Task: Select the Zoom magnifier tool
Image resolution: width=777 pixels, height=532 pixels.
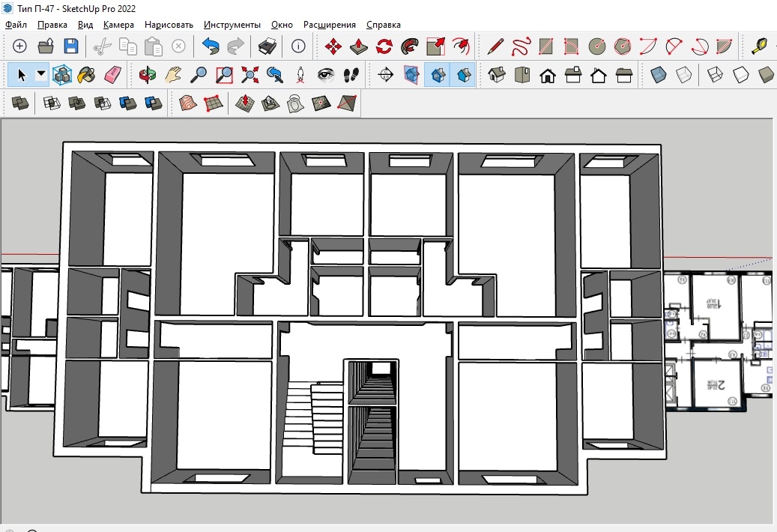Action: pyautogui.click(x=199, y=75)
